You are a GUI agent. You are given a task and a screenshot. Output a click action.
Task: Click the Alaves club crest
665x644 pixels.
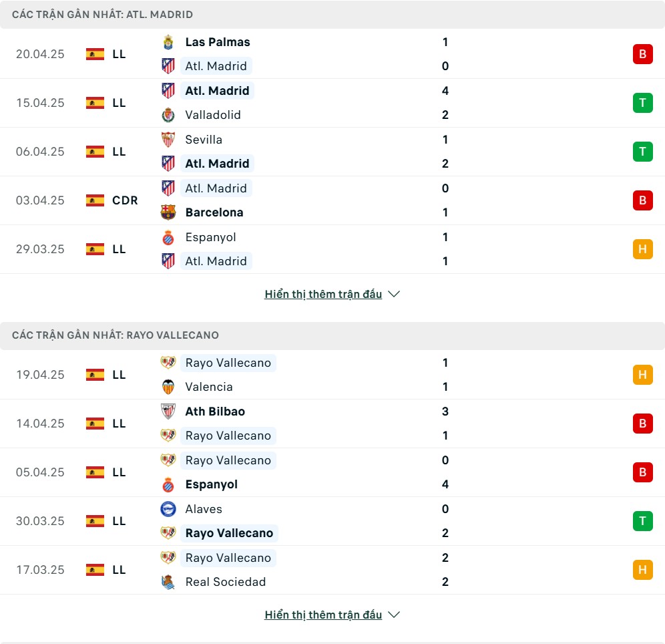point(168,508)
